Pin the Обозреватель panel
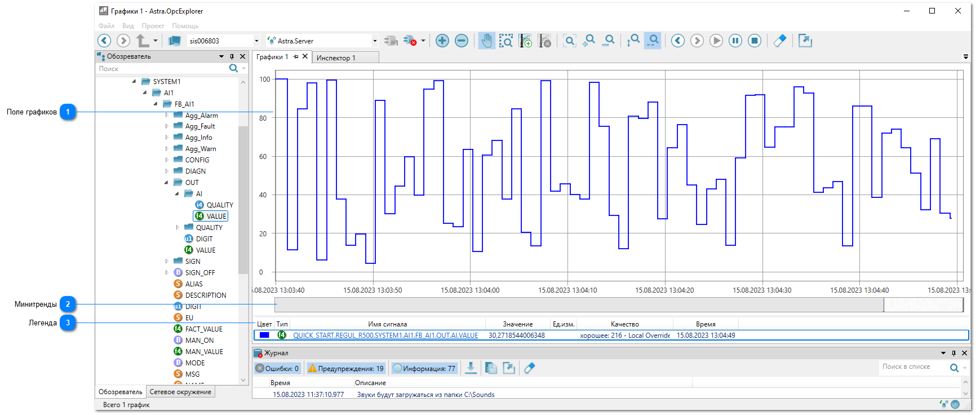Viewport: 980px width, 415px height. pos(232,56)
